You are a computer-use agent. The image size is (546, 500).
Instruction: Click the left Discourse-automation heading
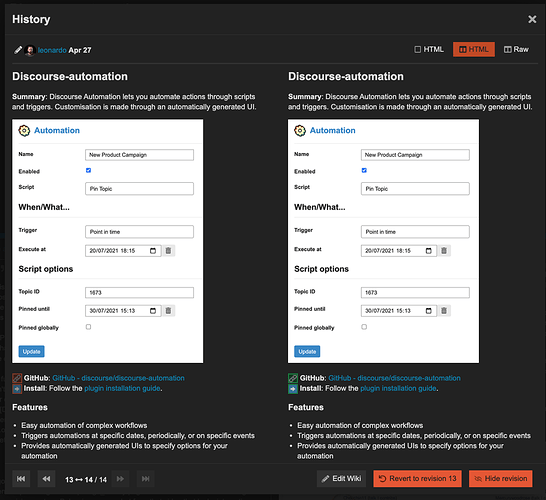(x=70, y=76)
